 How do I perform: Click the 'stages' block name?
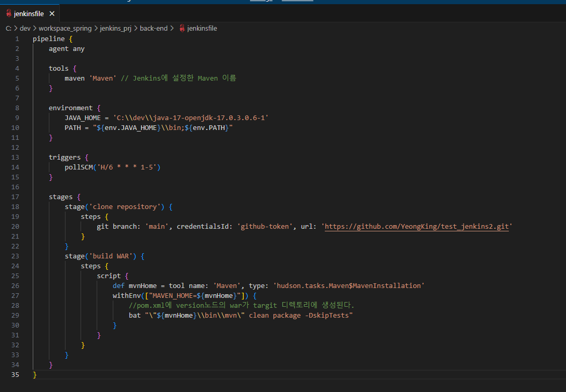(61, 197)
